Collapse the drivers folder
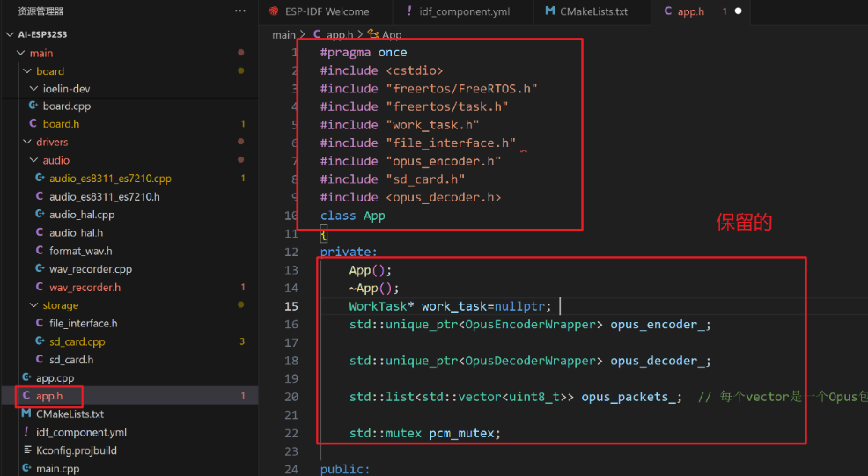This screenshot has height=476, width=868. pos(27,142)
